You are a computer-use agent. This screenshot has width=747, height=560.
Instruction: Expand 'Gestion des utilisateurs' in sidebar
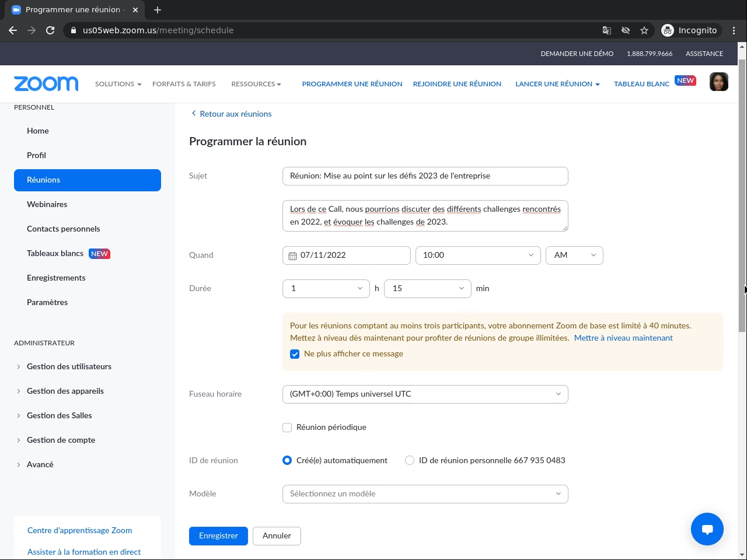[x=69, y=367]
